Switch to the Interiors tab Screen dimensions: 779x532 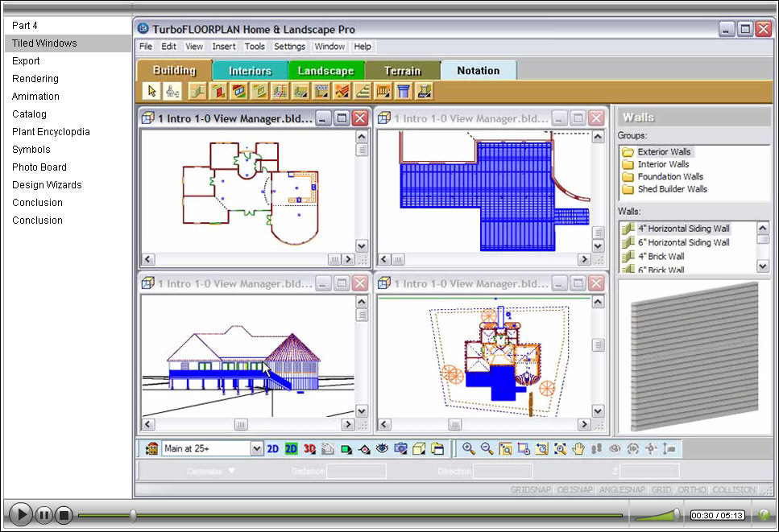click(250, 71)
